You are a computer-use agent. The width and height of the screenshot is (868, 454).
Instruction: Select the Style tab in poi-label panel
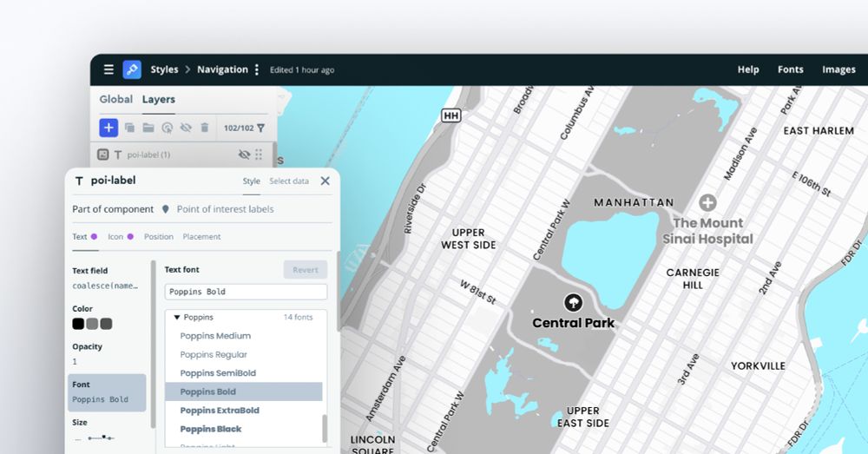pyautogui.click(x=252, y=181)
